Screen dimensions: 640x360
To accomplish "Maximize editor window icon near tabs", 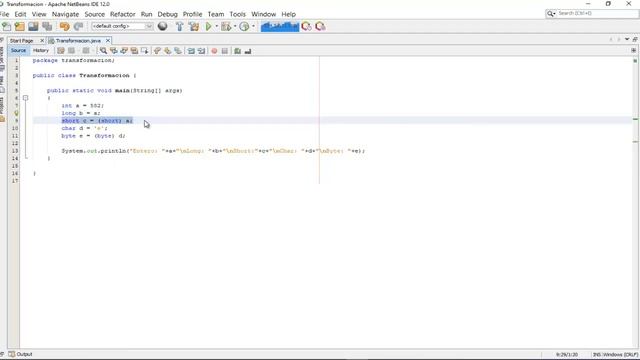I will 635,40.
